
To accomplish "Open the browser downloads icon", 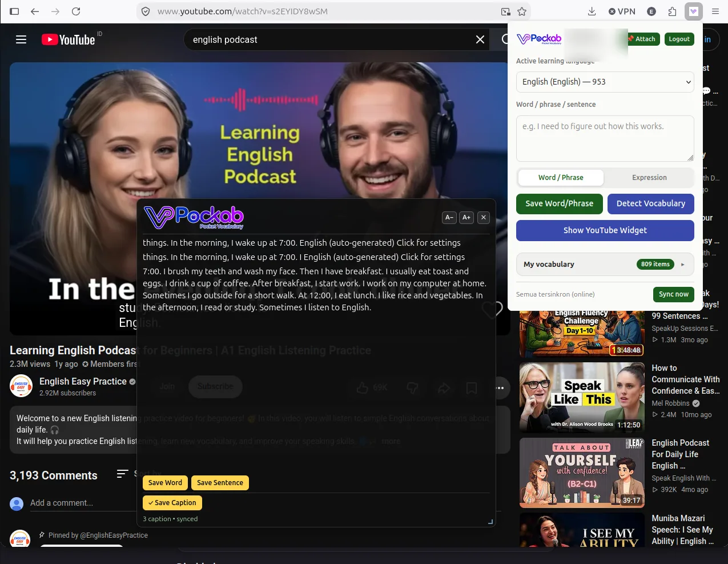I will click(592, 11).
